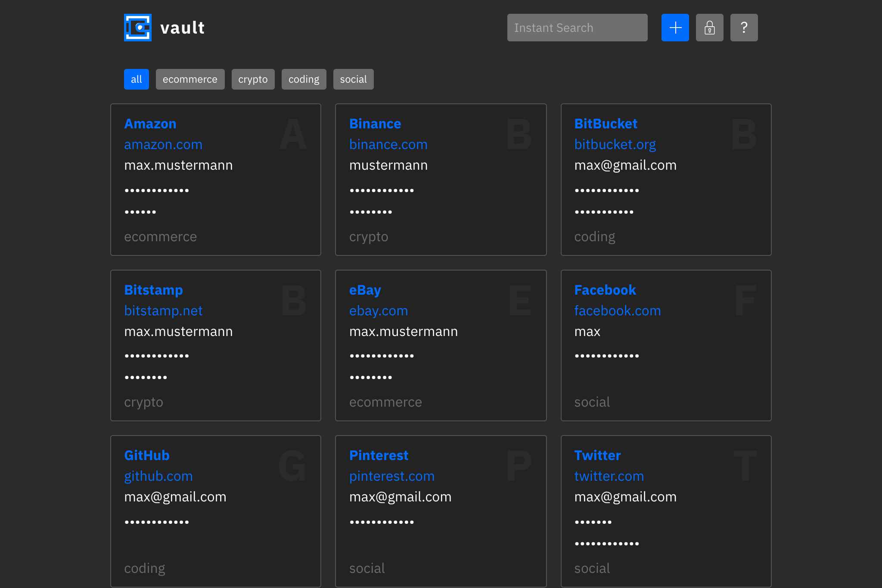Show only coding entries
The height and width of the screenshot is (588, 882).
[x=304, y=79]
